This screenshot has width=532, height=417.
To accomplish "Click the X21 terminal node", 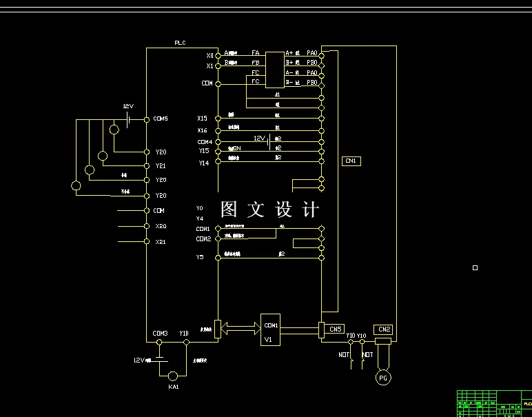I will point(147,241).
